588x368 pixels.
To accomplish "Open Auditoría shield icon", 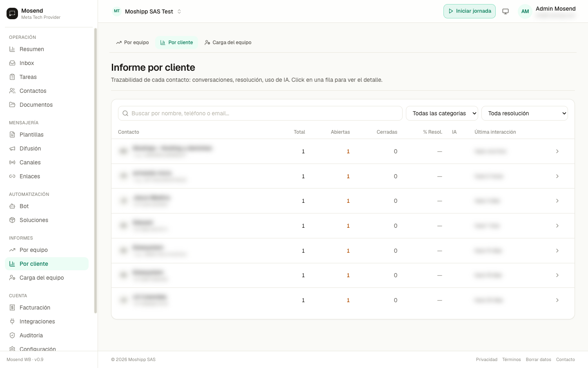I will 12,335.
